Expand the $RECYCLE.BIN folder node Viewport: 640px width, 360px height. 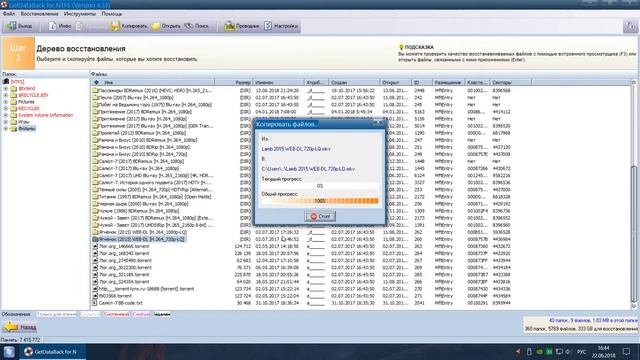(x=6, y=95)
